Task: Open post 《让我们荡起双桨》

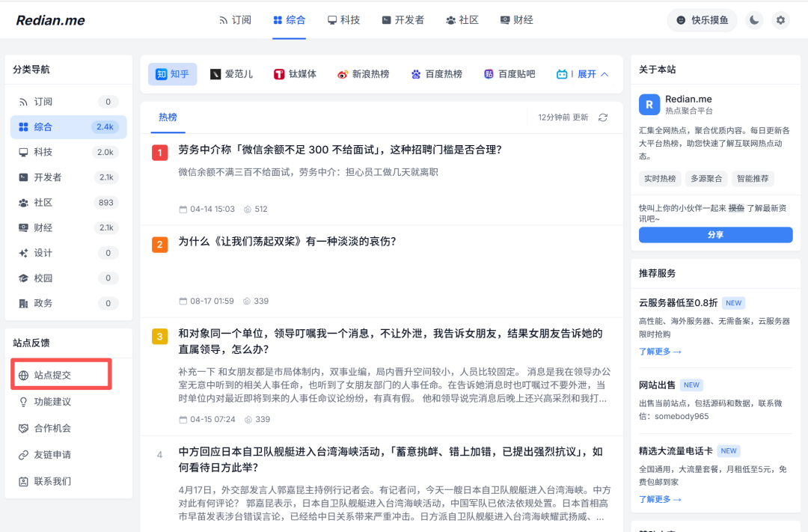Action: click(x=287, y=242)
